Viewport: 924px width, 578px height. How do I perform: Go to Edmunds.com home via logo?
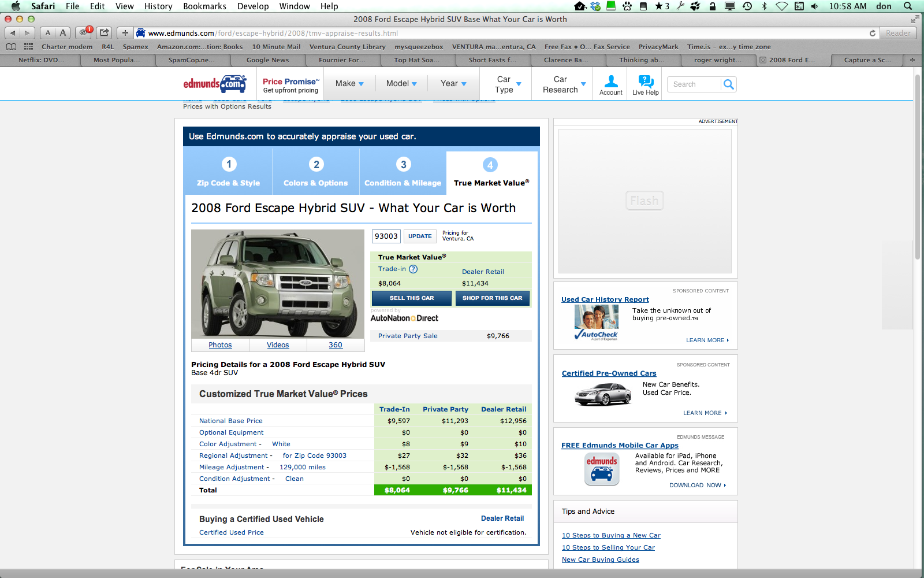[x=214, y=84]
